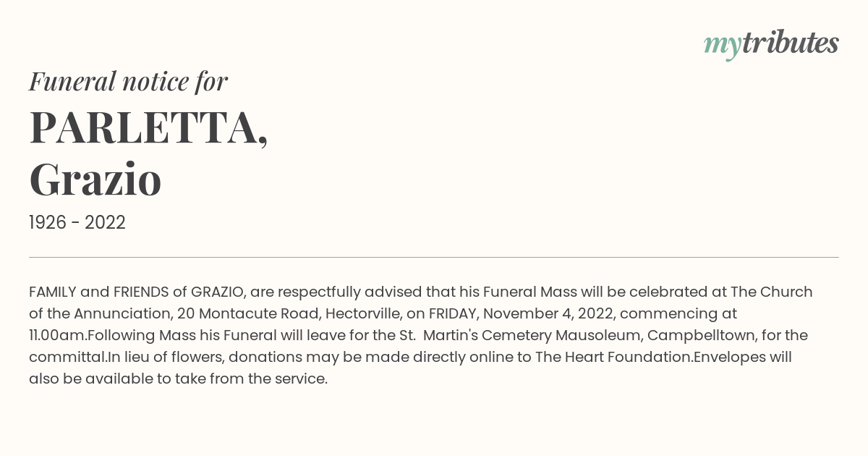The width and height of the screenshot is (868, 456).
Task: Click "Martin's Cemetery Mausoleum" in the text
Action: click(532, 335)
